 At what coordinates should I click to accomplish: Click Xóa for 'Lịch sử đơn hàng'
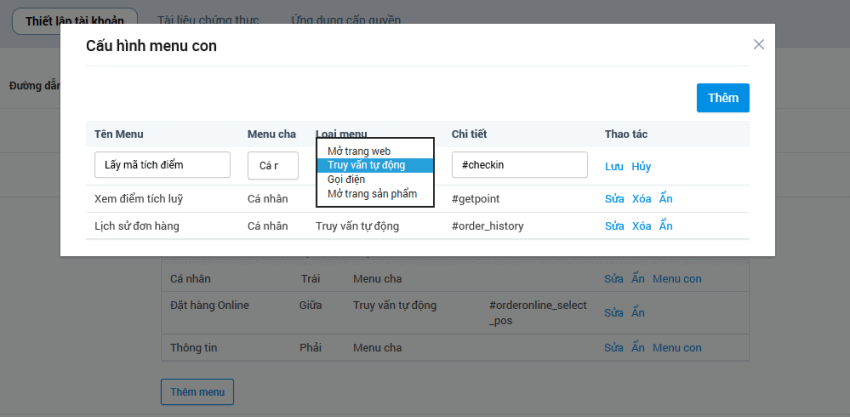tap(641, 226)
